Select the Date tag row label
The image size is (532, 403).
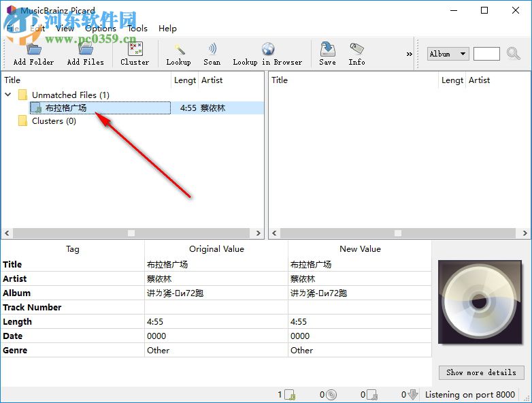pyautogui.click(x=12, y=336)
